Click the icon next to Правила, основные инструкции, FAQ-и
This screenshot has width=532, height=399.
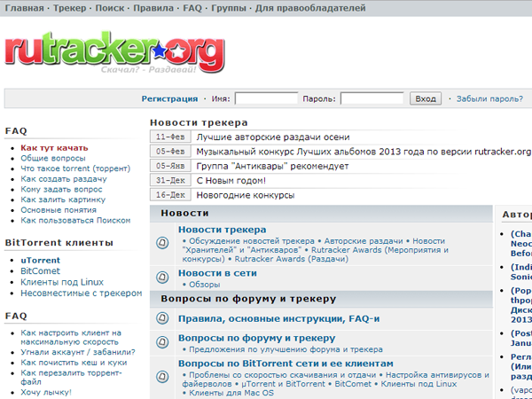coord(163,318)
